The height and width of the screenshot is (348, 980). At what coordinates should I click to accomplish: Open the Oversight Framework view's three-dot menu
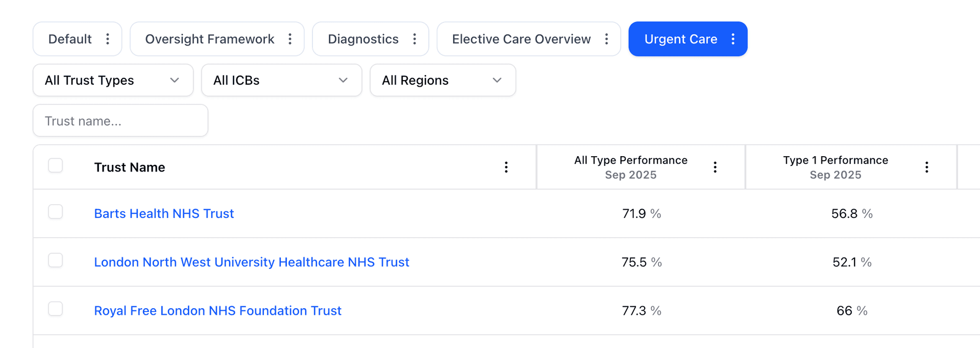click(289, 38)
